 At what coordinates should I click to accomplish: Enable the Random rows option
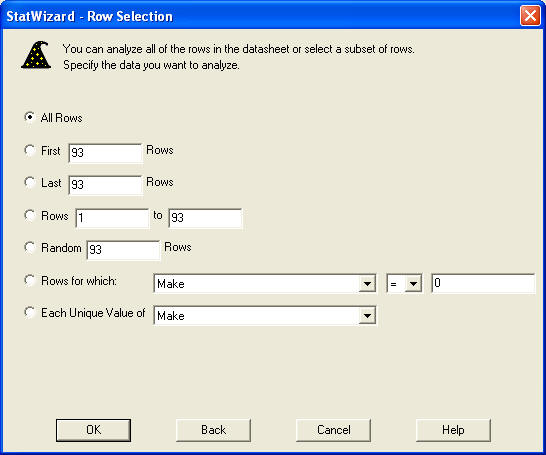pos(30,248)
